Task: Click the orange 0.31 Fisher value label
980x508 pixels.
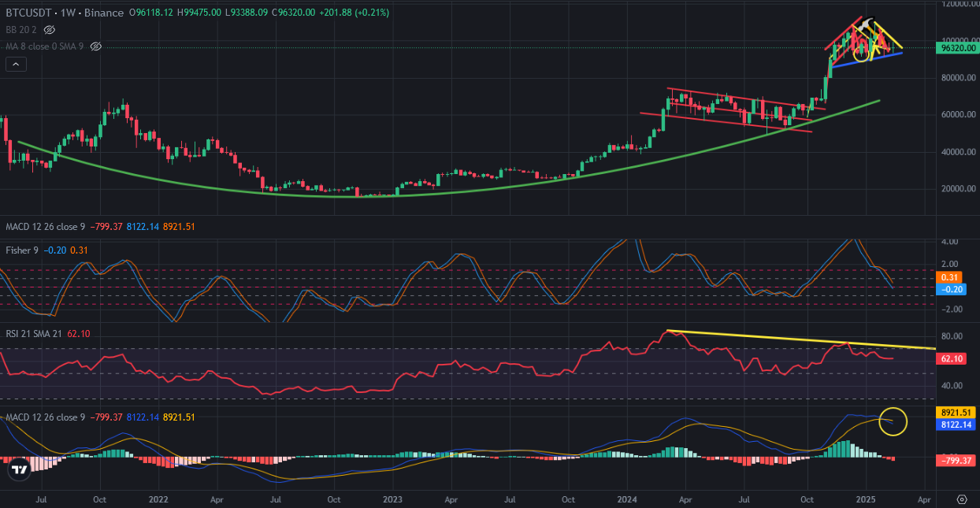Action: click(x=950, y=277)
